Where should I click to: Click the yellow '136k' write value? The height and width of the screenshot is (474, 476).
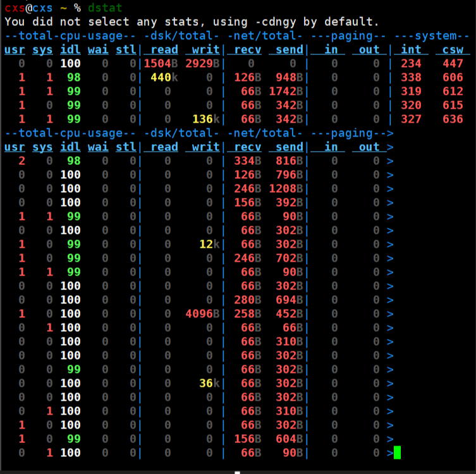point(206,119)
